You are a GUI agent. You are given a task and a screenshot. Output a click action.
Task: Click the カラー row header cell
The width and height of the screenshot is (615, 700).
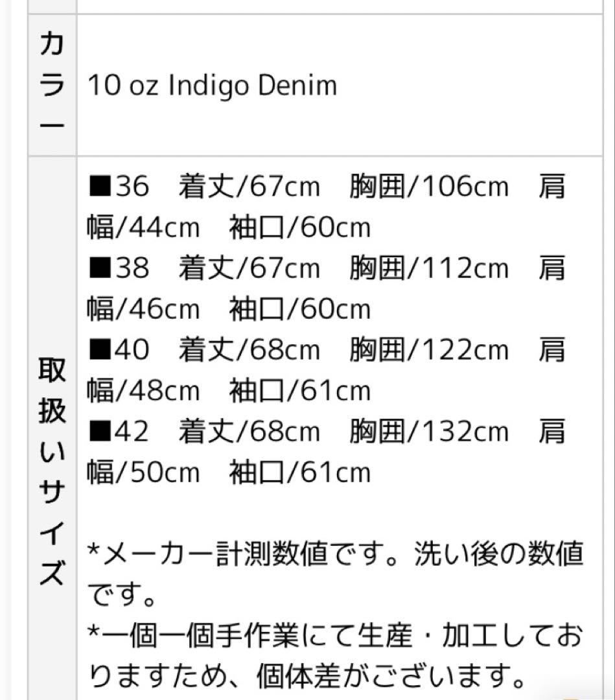click(51, 84)
